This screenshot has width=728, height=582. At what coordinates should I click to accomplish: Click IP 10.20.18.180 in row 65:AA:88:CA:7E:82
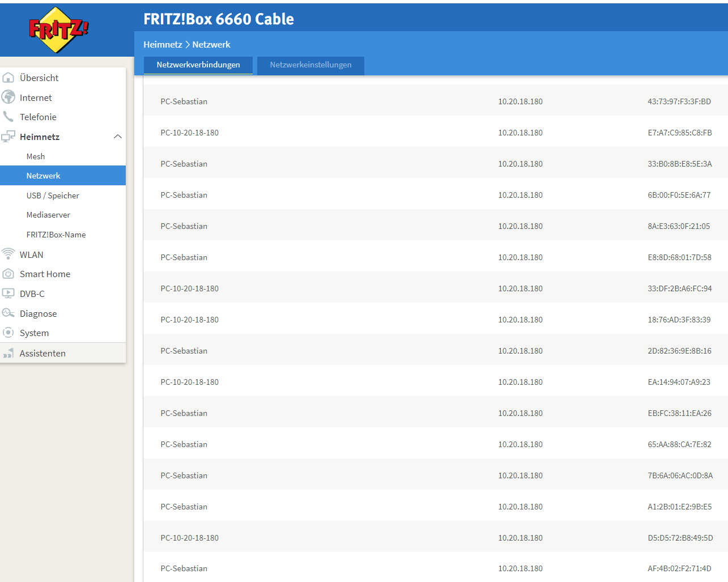pos(521,444)
